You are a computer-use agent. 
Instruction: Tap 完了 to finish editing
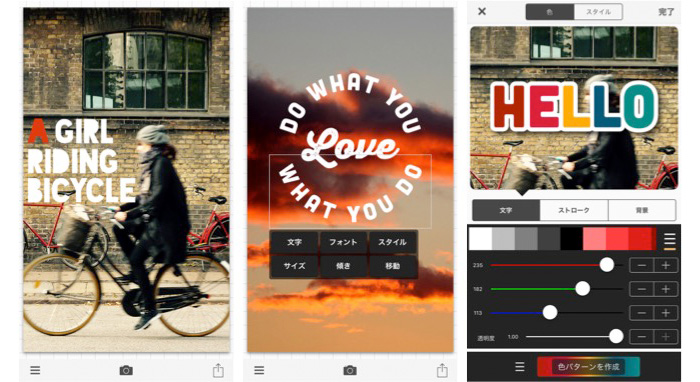pyautogui.click(x=666, y=12)
